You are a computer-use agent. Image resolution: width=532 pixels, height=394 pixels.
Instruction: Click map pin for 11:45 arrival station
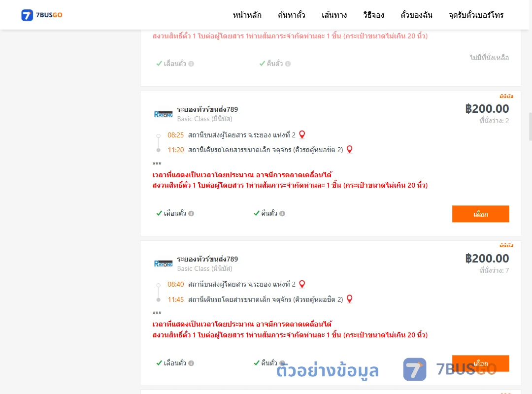point(349,299)
